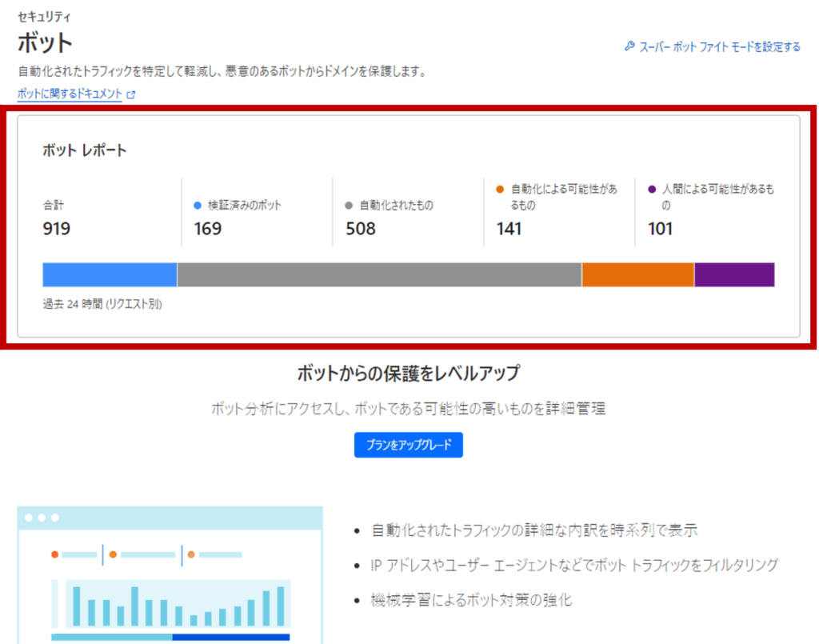Click the verified bots count 169
This screenshot has width=819, height=644.
pos(208,229)
